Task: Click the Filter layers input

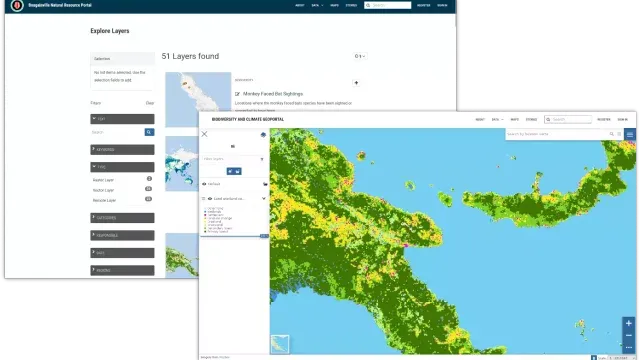Action: coord(231,159)
